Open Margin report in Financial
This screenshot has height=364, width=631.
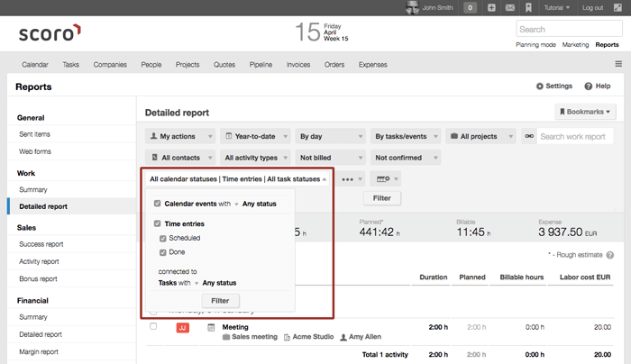click(x=39, y=352)
